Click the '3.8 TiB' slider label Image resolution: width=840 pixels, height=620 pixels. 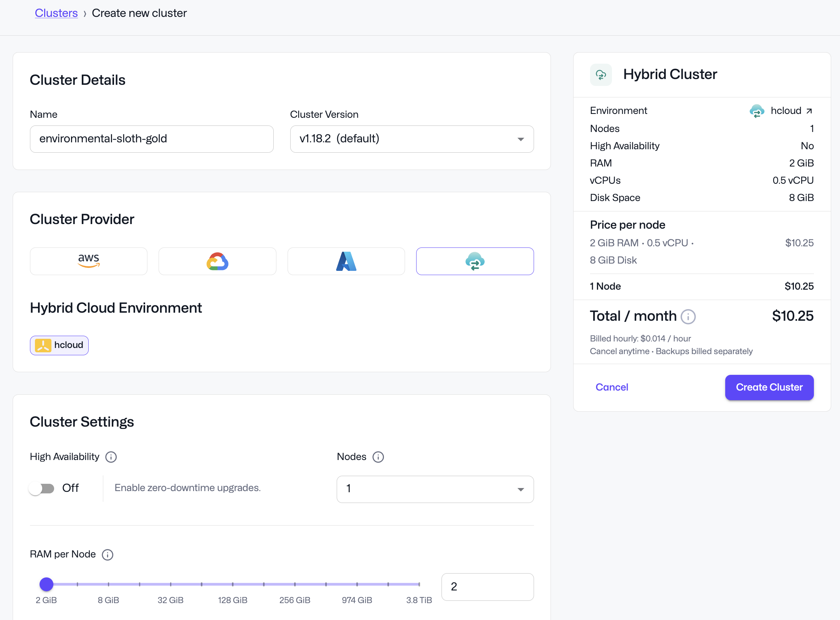[x=419, y=600]
